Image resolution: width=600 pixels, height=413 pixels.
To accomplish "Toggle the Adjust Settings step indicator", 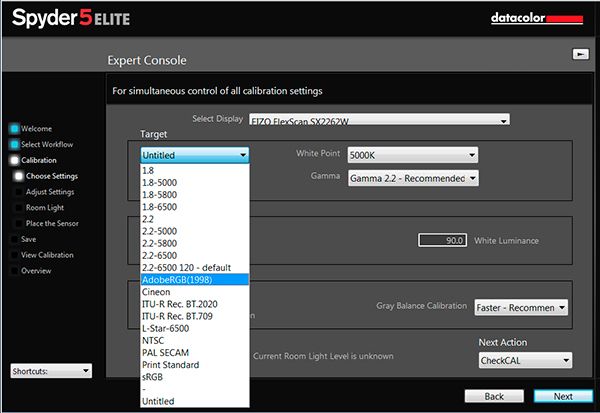I will [x=19, y=192].
